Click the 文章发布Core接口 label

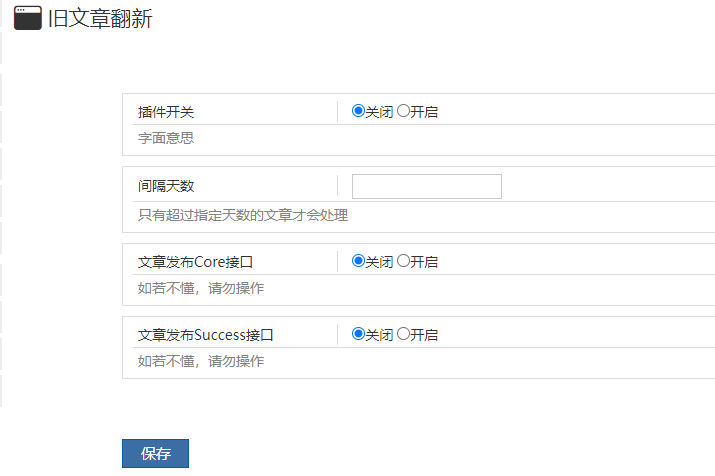coord(195,262)
